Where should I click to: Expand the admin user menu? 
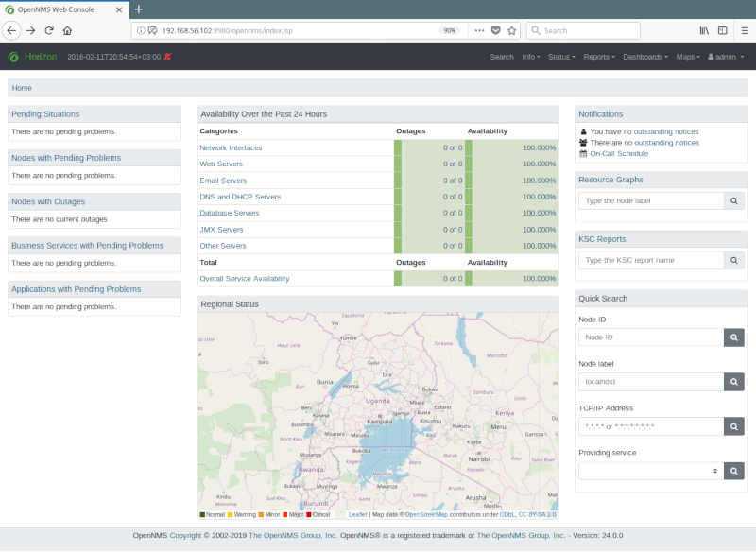(724, 57)
